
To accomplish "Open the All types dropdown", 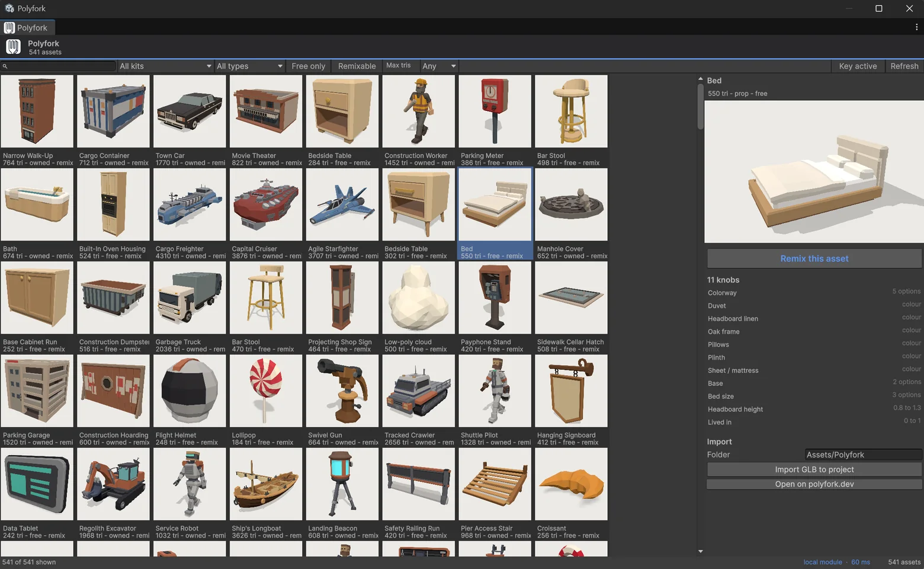I will tap(249, 66).
